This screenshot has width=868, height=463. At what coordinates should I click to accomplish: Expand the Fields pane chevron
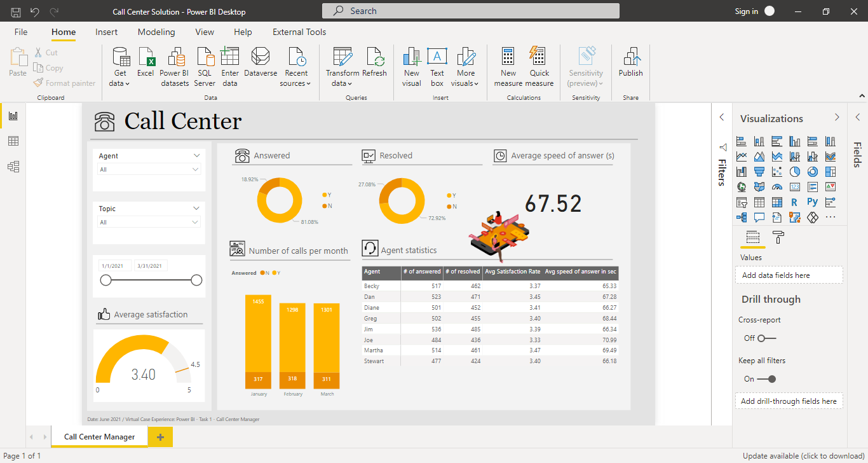point(857,117)
